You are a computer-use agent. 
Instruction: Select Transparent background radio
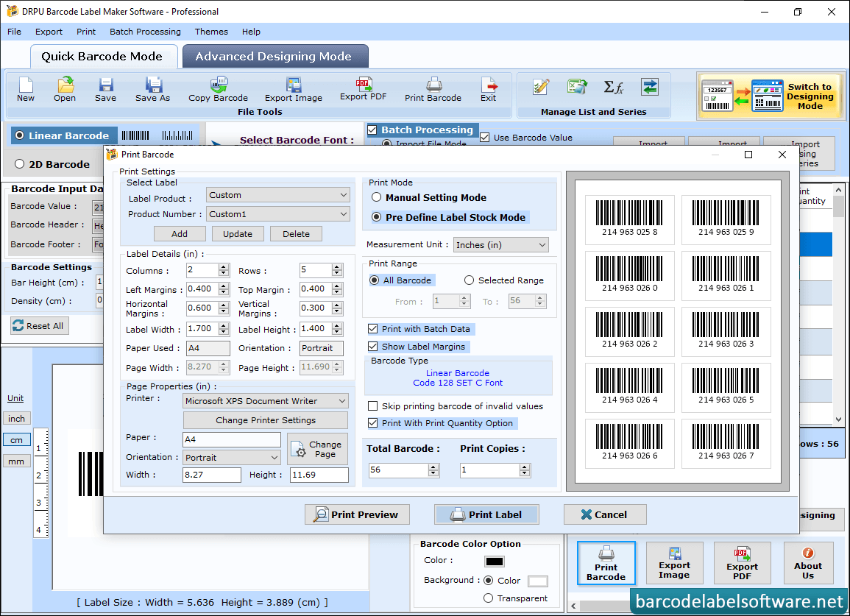pyautogui.click(x=488, y=598)
